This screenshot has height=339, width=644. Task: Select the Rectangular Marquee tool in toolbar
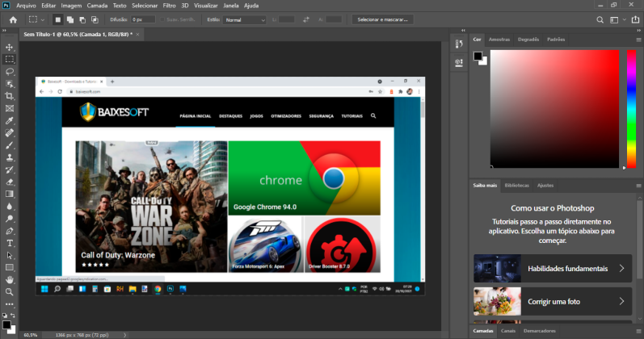10,59
